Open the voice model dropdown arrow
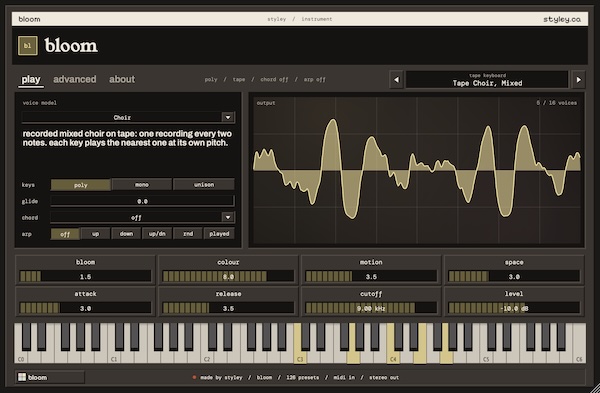Viewport: 600px width, 393px height. [x=228, y=117]
